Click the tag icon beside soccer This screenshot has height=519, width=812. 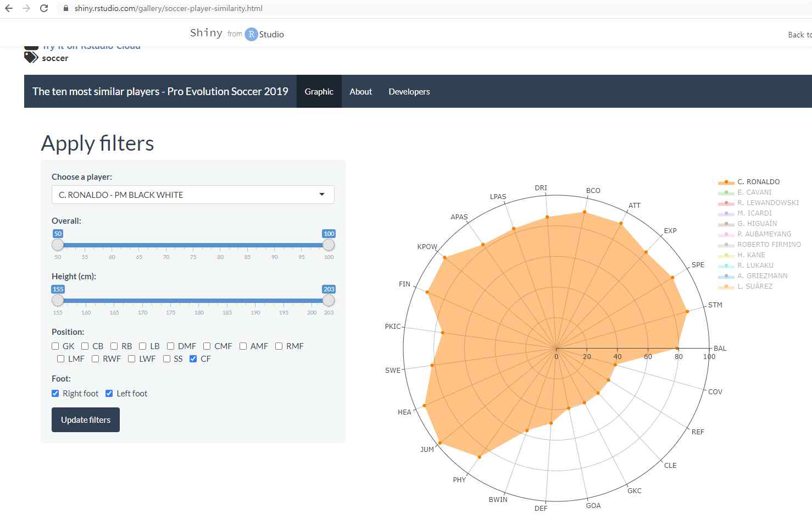point(31,57)
